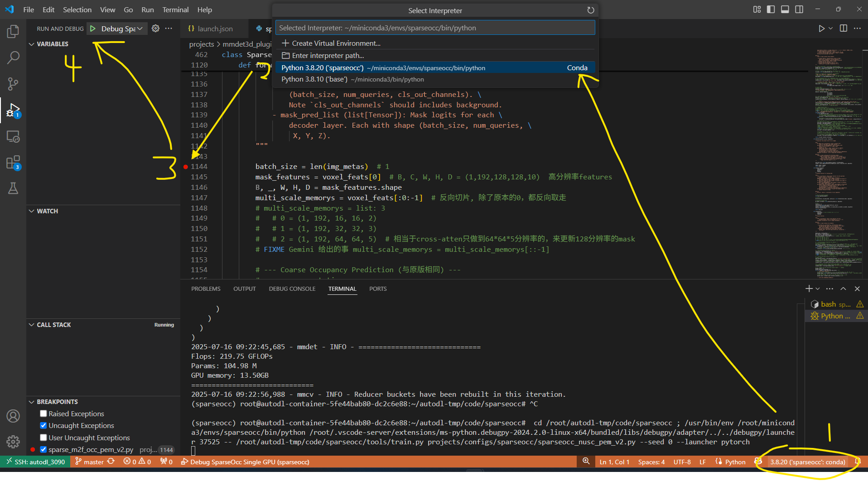Open editor more actions ellipsis

pyautogui.click(x=857, y=28)
